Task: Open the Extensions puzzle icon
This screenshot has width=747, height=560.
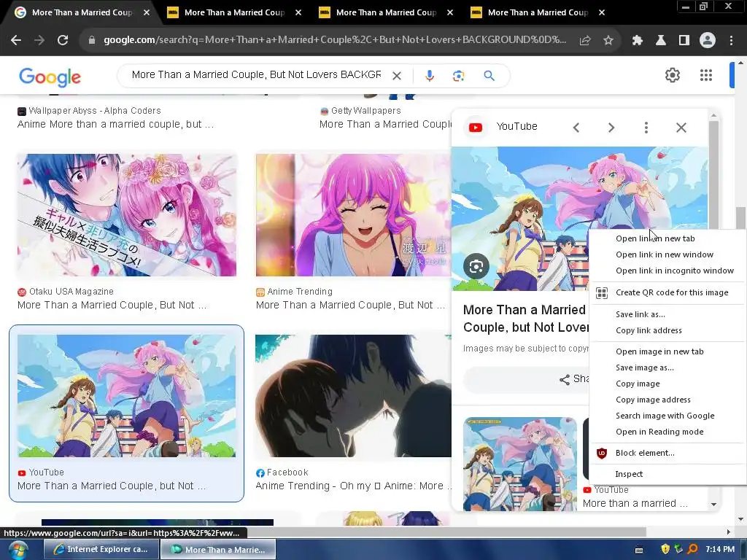Action: [x=638, y=41]
